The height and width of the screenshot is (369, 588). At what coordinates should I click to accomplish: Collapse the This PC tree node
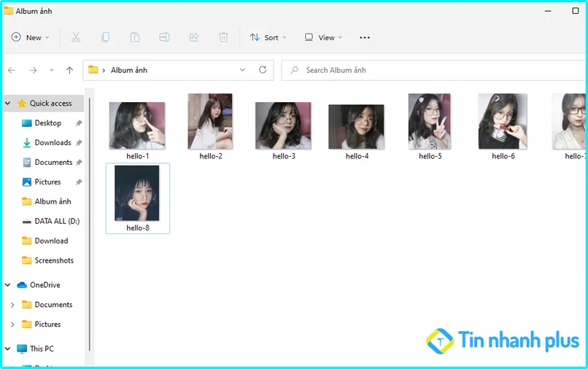tap(8, 349)
